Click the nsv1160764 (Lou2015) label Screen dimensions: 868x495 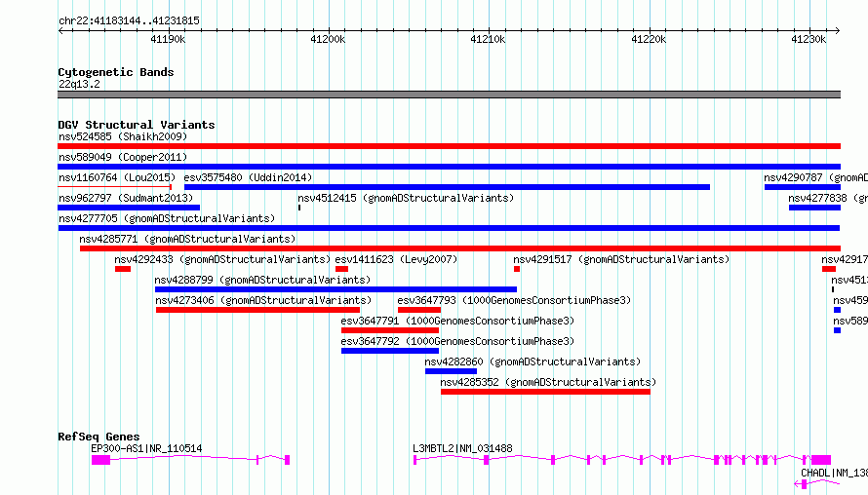(x=117, y=177)
